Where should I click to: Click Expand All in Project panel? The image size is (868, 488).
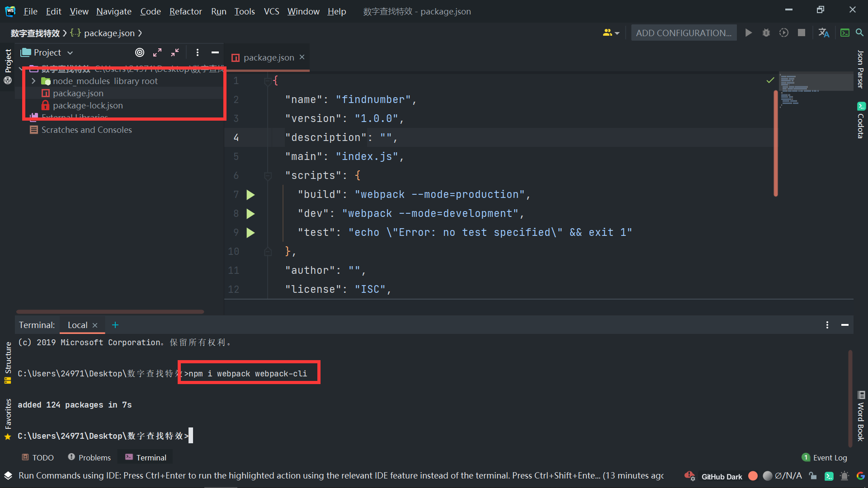[157, 52]
